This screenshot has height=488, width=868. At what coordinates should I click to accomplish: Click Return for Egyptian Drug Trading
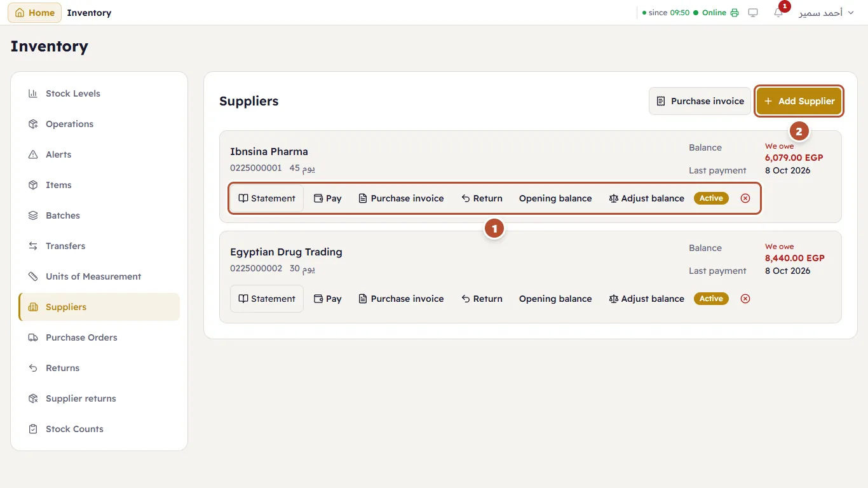tap(482, 299)
